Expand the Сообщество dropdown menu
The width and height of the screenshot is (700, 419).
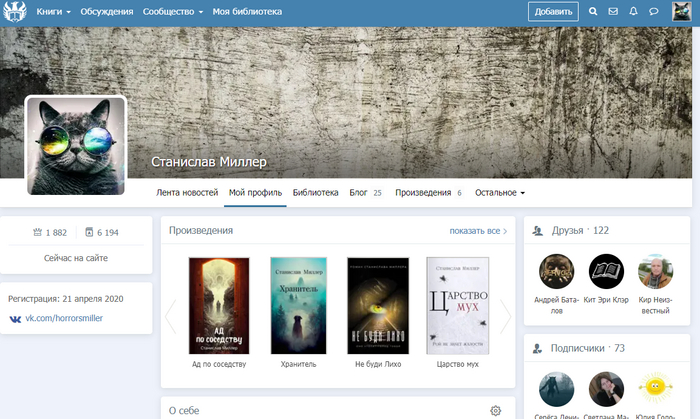click(x=173, y=12)
